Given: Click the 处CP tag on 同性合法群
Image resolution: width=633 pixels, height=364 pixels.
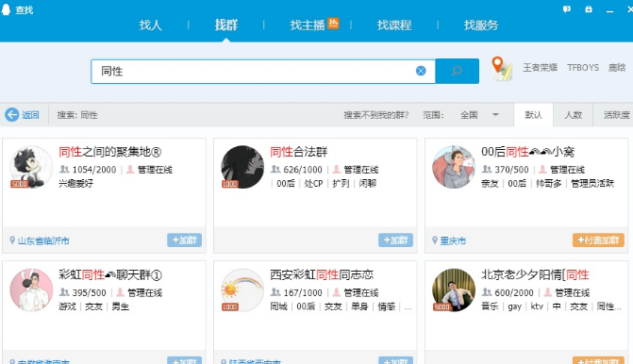Looking at the screenshot, I should [x=314, y=183].
